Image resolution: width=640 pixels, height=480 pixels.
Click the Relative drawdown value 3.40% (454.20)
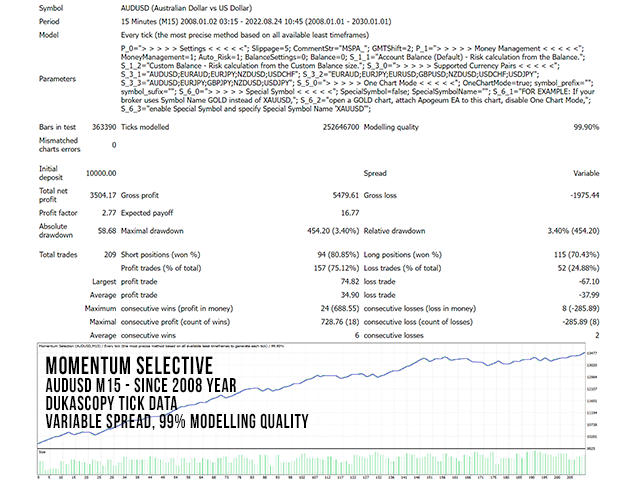pyautogui.click(x=573, y=231)
